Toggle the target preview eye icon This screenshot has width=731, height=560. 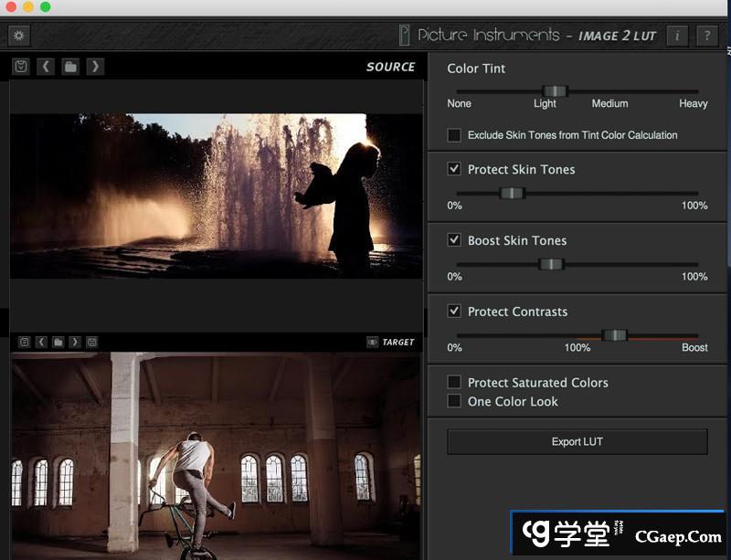click(x=372, y=343)
